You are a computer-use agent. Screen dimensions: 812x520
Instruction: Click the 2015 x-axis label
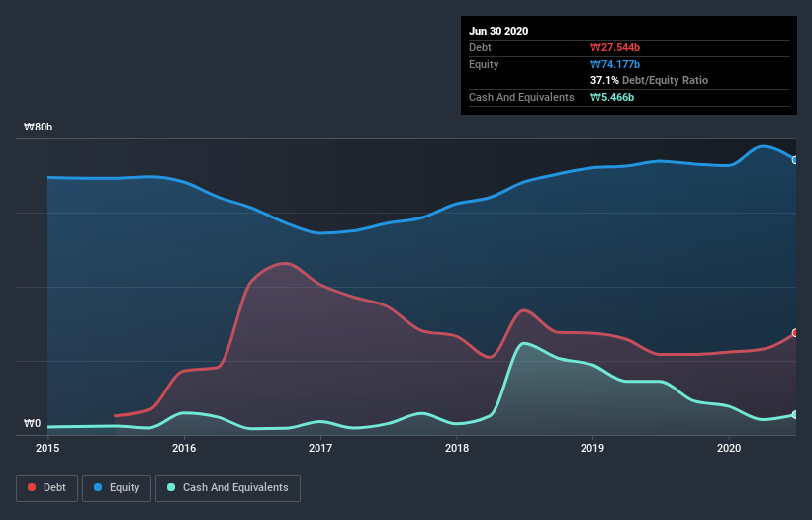[47, 448]
